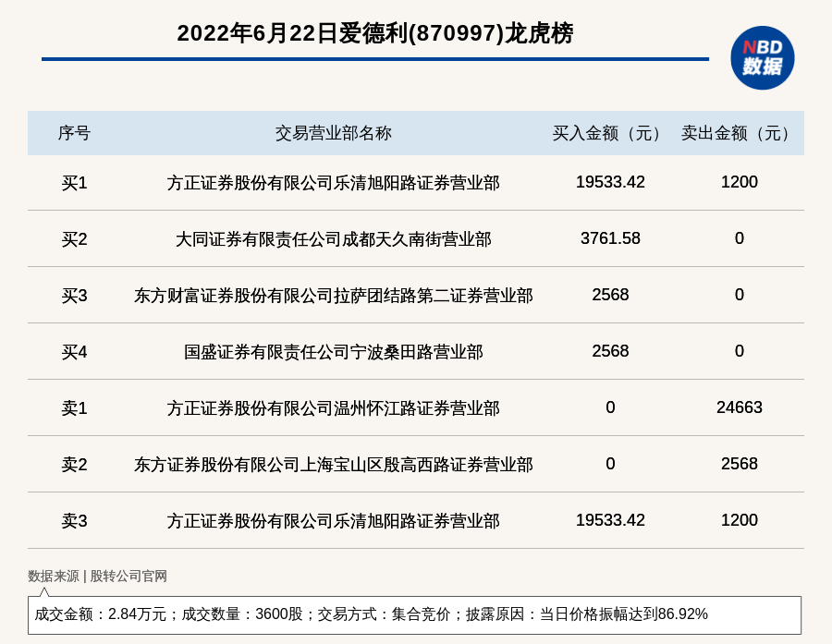Screen dimensions: 832x644
Task: Click the 成交金额 summary note box
Action: [414, 614]
